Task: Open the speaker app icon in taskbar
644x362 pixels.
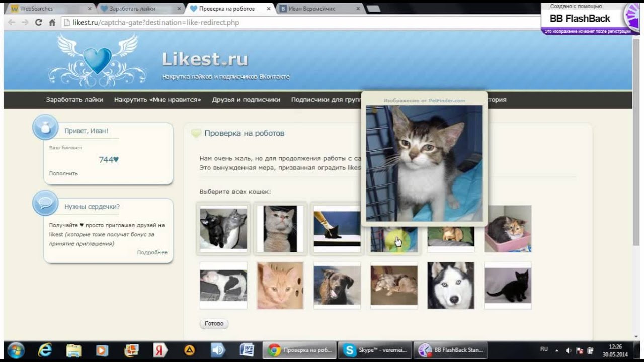Action: (x=218, y=350)
